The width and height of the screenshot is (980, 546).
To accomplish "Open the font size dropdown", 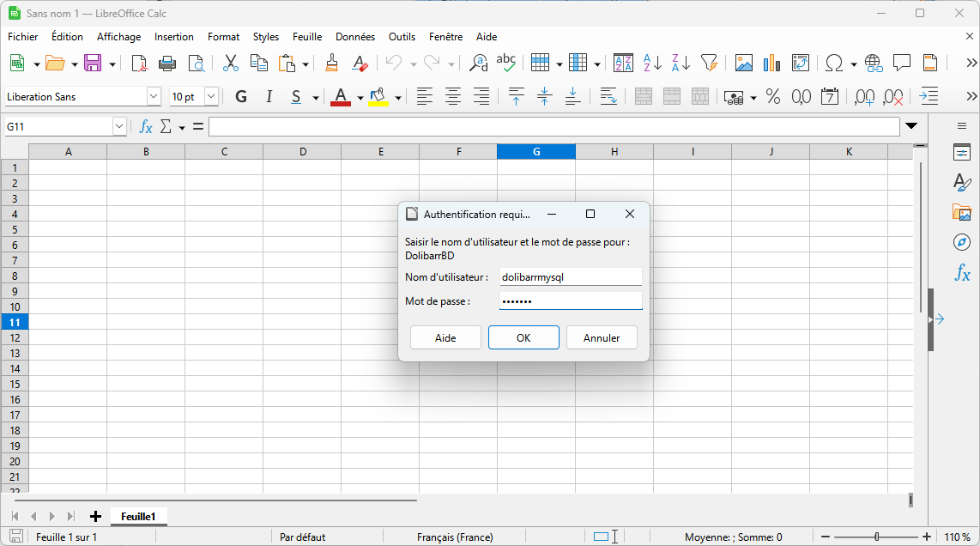I will pos(211,97).
